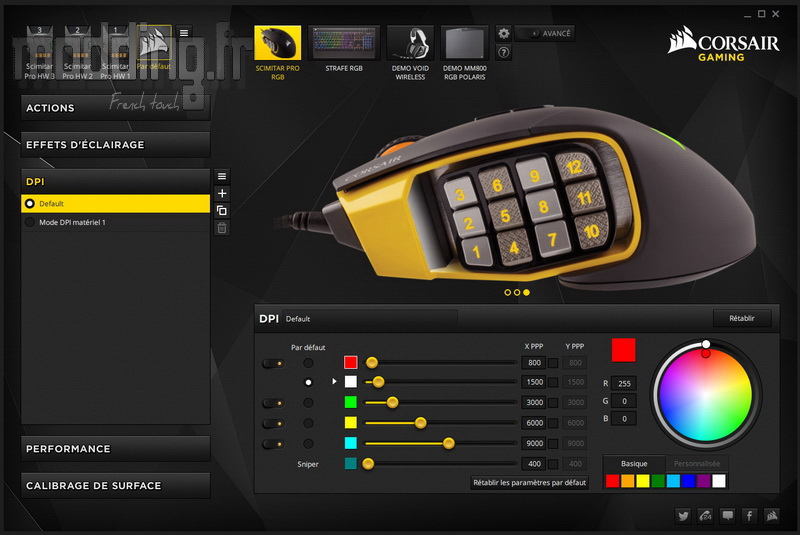
Task: Edit the DPI mode name field Default
Action: coord(369,319)
